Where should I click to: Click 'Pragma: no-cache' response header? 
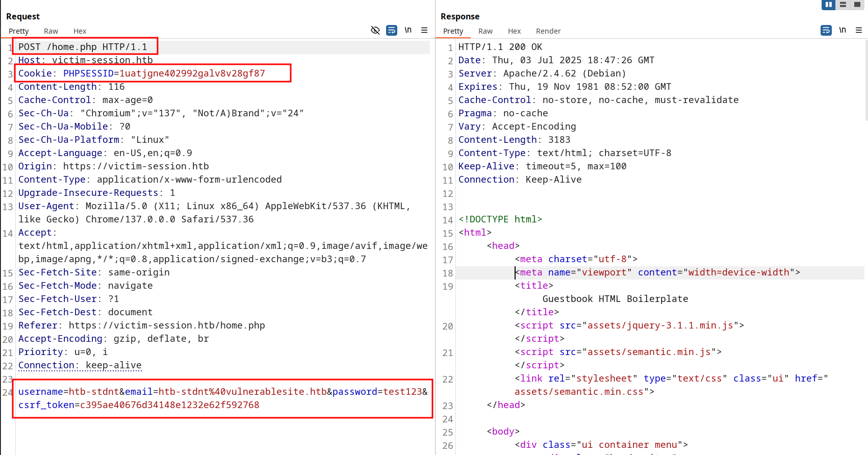(x=503, y=113)
